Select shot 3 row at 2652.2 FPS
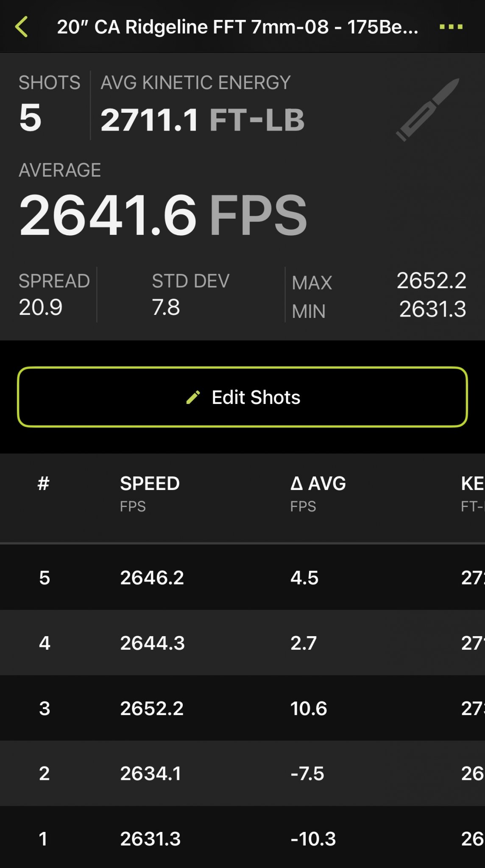 pyautogui.click(x=242, y=708)
